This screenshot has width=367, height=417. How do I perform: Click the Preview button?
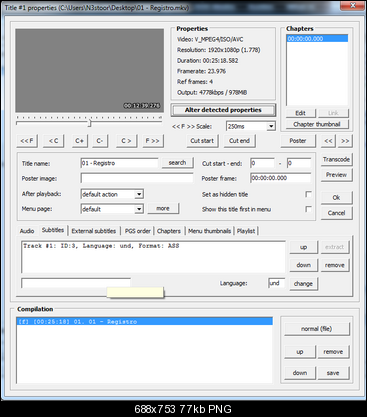(336, 175)
